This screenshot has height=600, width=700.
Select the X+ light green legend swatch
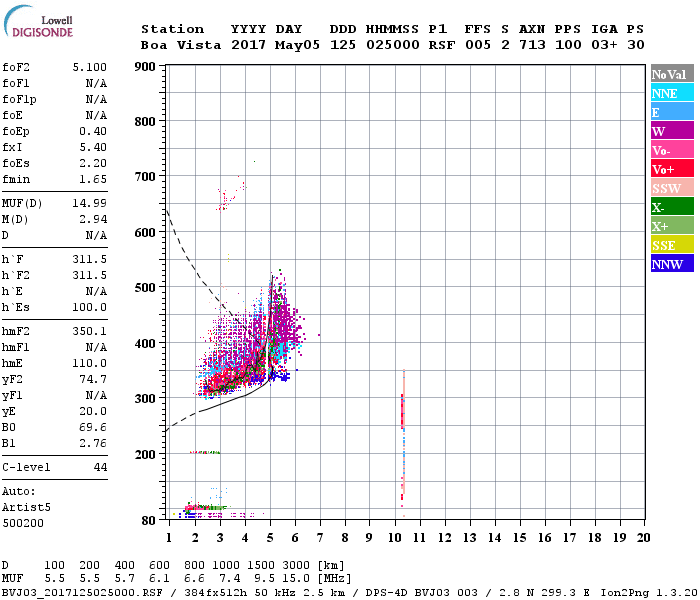pyautogui.click(x=672, y=225)
